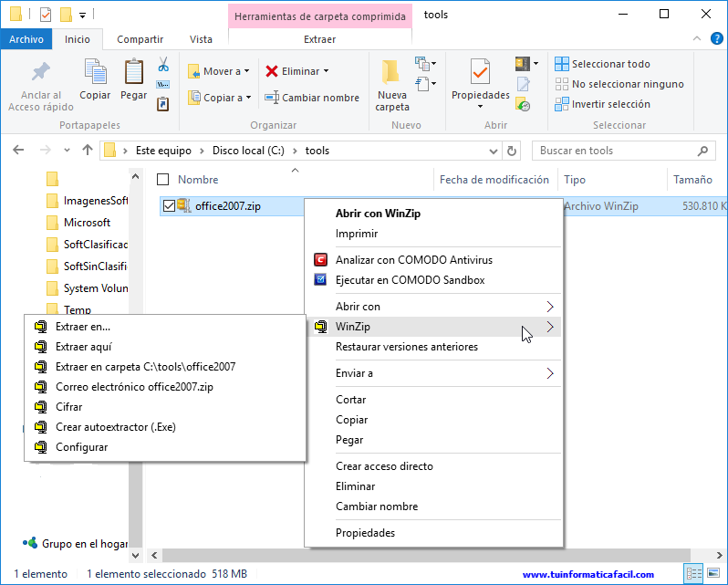Click Anclar al Acceso rápido pin
The image size is (728, 585).
[x=41, y=72]
